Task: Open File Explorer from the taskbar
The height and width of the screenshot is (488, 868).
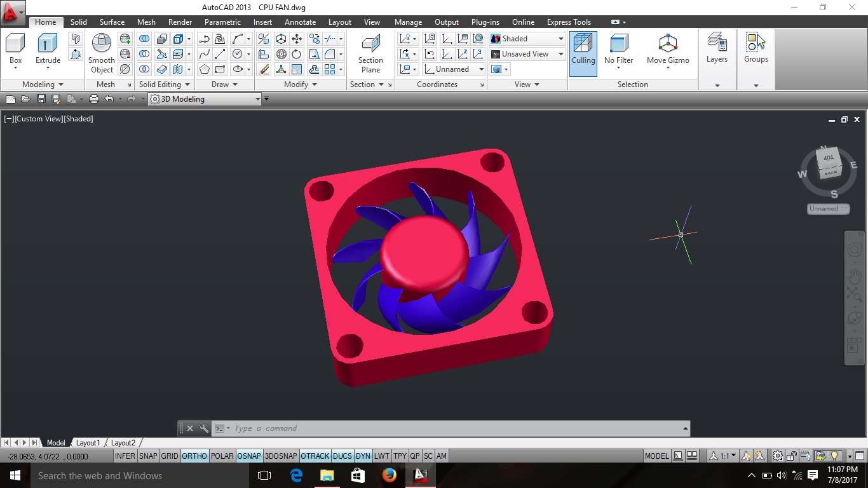Action: [x=327, y=475]
